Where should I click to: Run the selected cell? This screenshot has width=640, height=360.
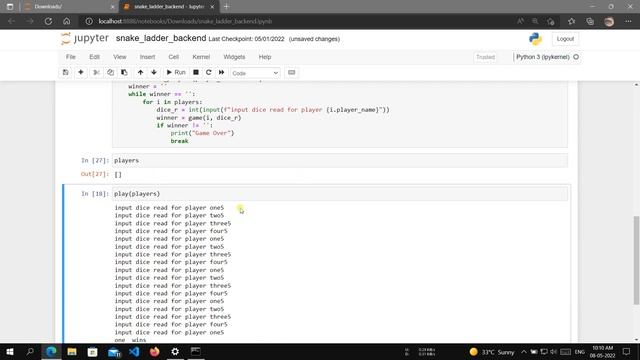176,73
